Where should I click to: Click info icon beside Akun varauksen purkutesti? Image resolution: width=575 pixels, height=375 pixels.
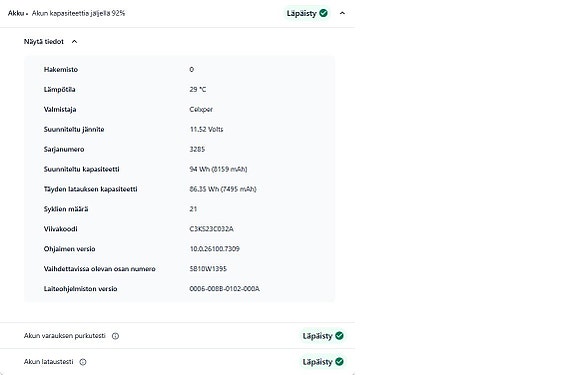pos(116,336)
